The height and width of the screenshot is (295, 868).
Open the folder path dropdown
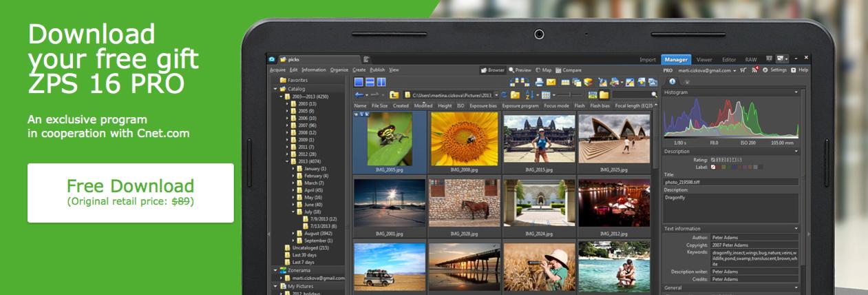click(x=496, y=94)
